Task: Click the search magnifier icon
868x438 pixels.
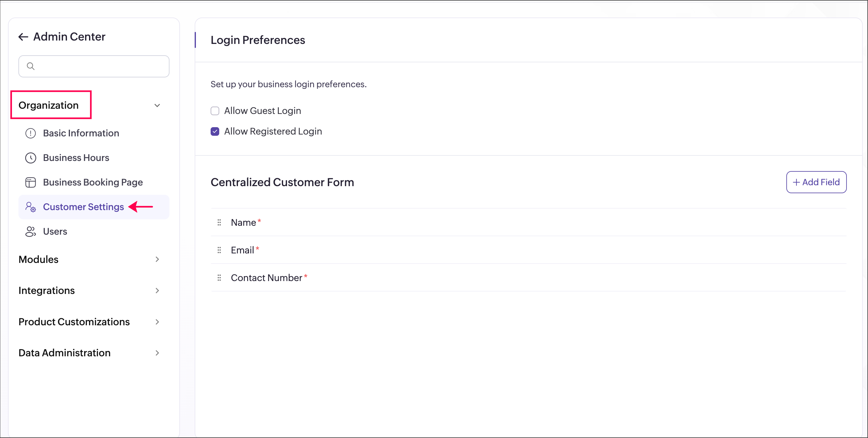Action: tap(31, 66)
